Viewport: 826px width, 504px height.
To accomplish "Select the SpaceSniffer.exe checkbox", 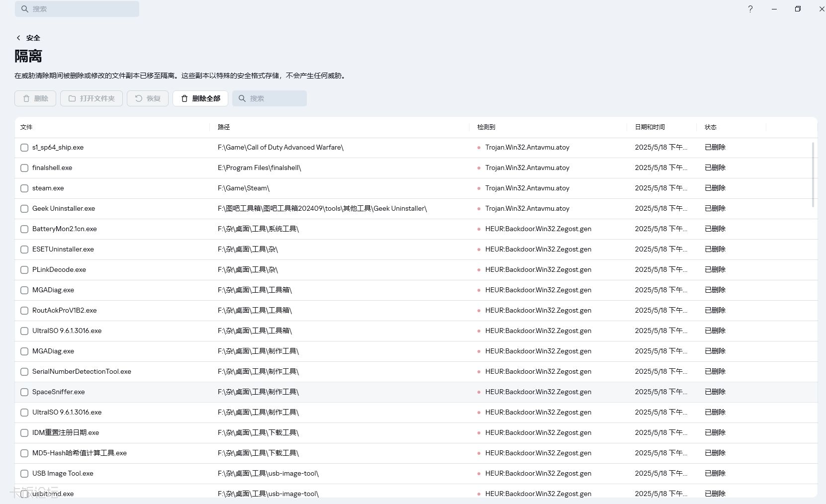I will click(24, 392).
